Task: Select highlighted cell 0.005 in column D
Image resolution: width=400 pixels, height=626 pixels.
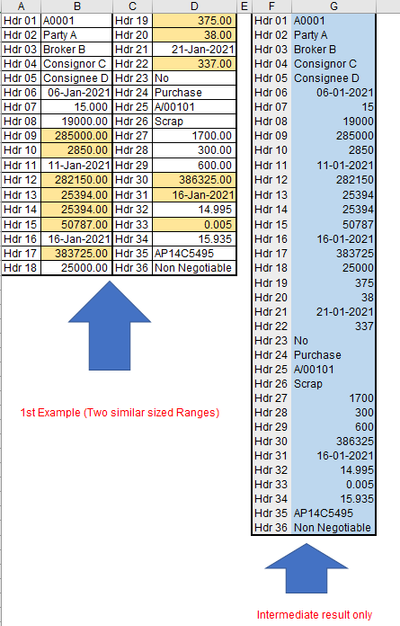Action: coord(194,224)
